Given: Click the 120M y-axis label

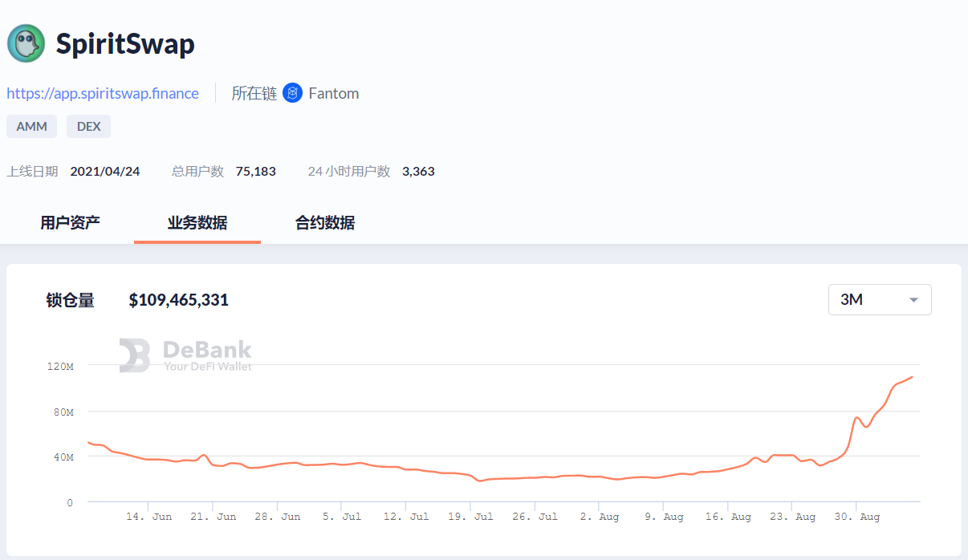Looking at the screenshot, I should tap(60, 366).
